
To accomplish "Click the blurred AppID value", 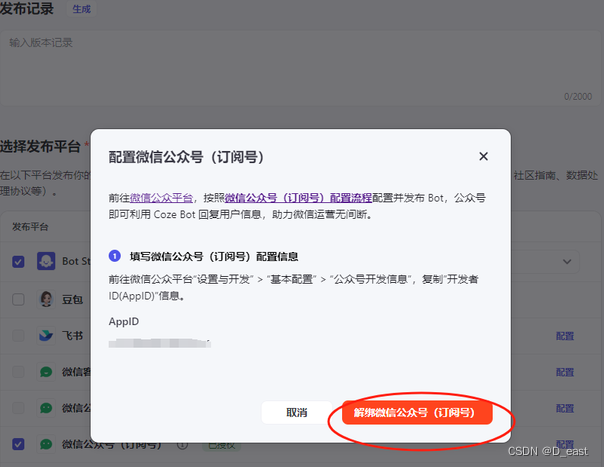I will pos(159,343).
